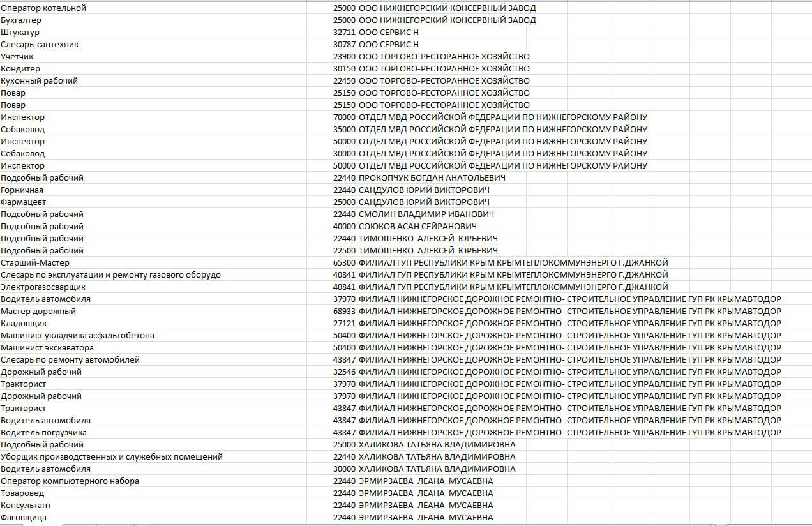Select the salary cell showing 70000
This screenshot has height=526, width=812.
344,117
